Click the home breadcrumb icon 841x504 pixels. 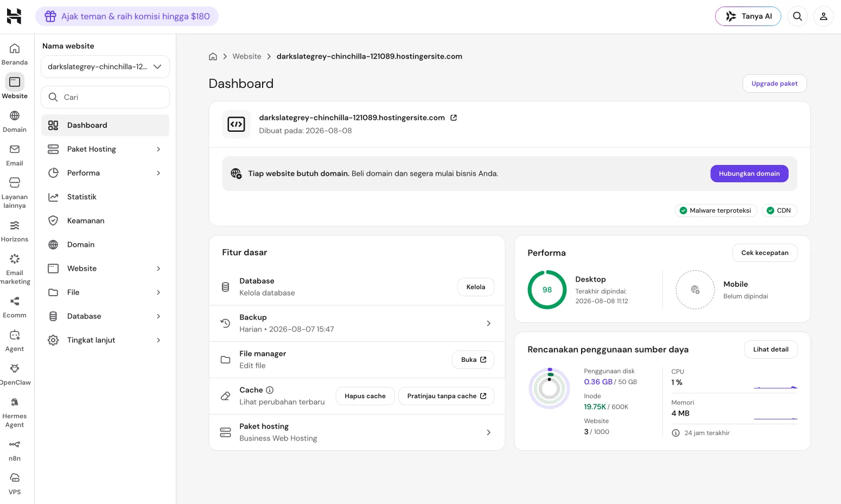213,56
